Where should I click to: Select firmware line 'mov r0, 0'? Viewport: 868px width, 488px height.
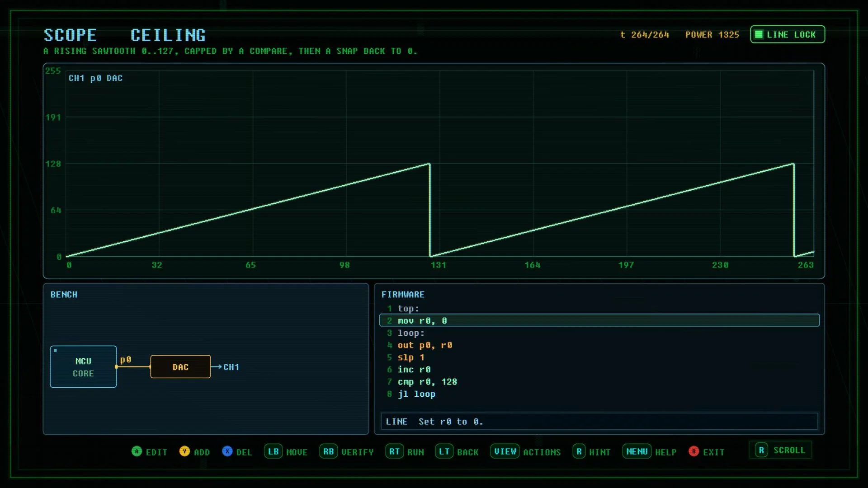599,320
